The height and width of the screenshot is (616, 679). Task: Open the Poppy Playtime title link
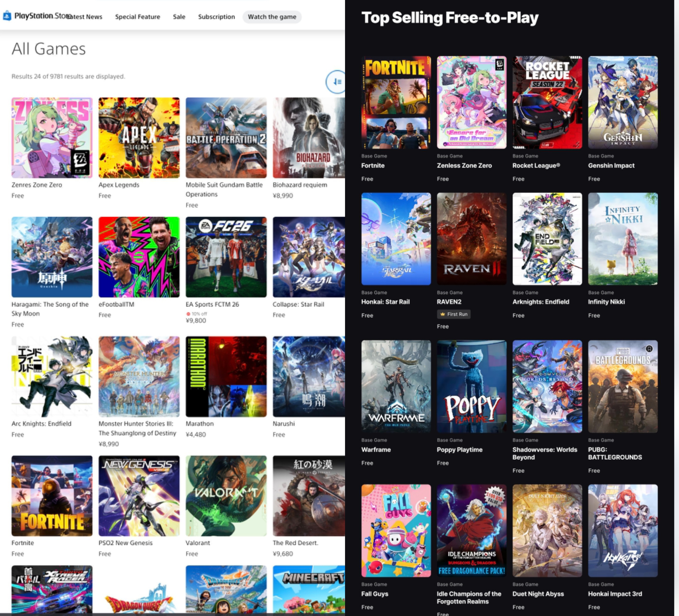(459, 450)
